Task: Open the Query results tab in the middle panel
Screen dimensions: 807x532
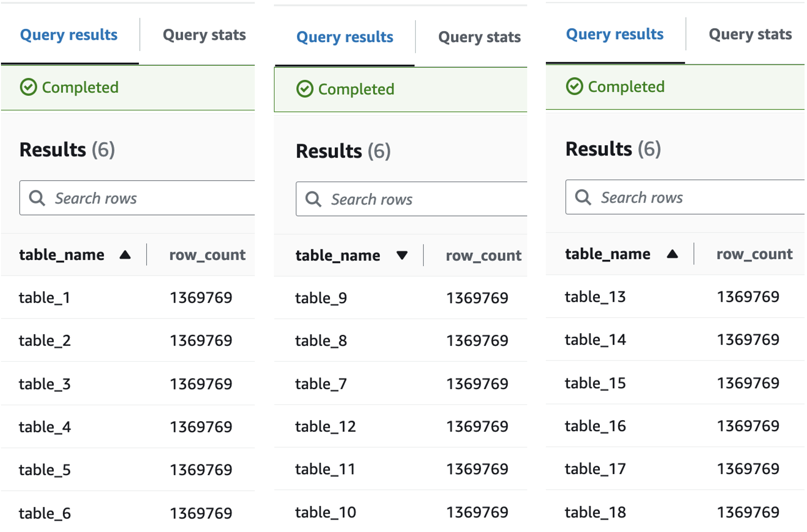Action: (345, 37)
